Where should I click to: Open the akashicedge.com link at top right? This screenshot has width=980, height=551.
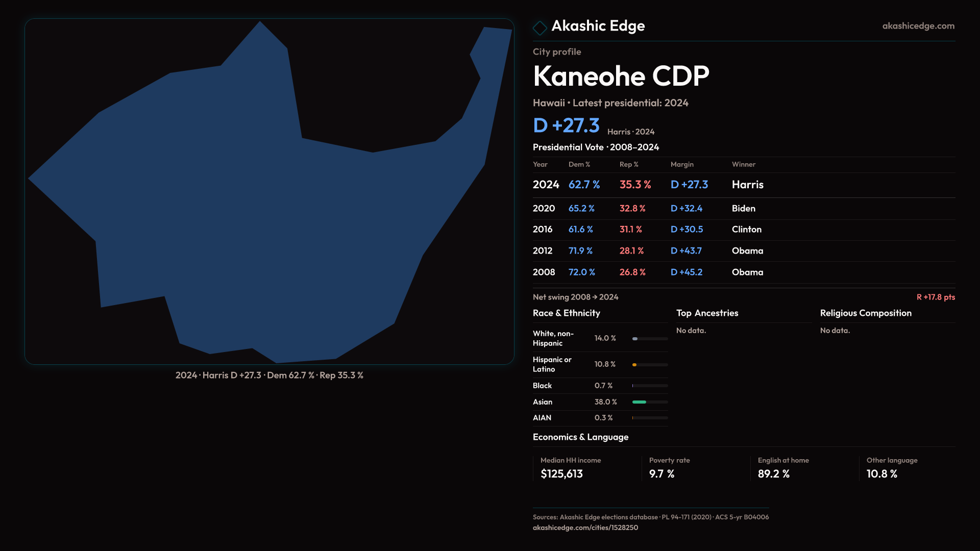point(918,26)
